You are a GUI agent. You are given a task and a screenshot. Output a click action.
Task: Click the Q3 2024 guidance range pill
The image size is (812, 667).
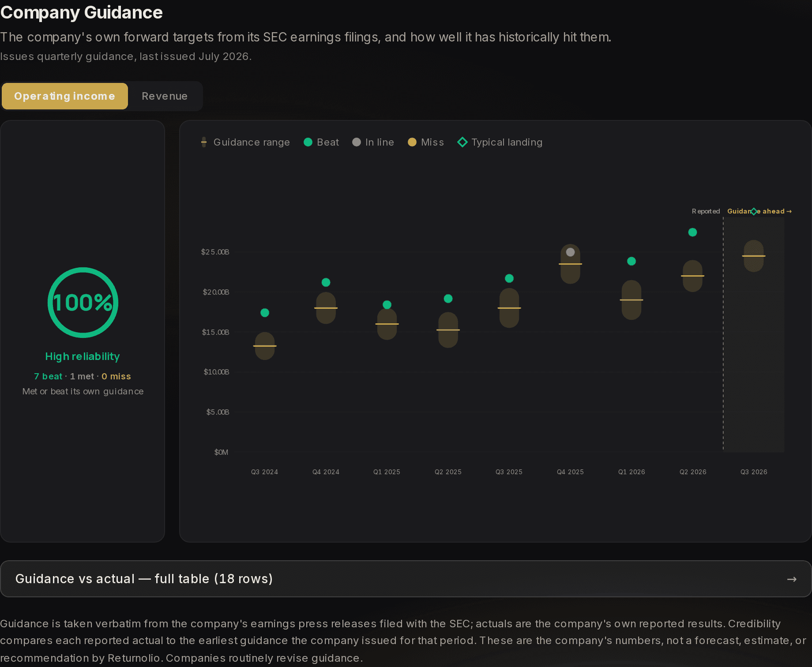point(265,346)
